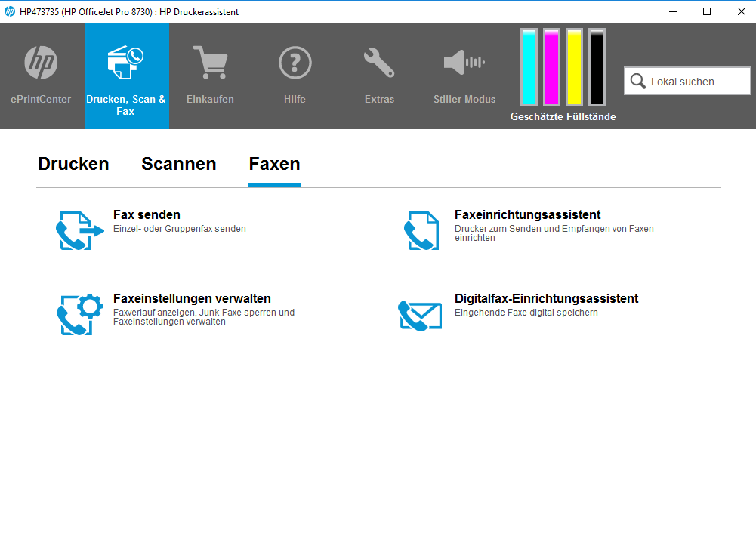Minimize the HP Druckerassistent window

(673, 11)
